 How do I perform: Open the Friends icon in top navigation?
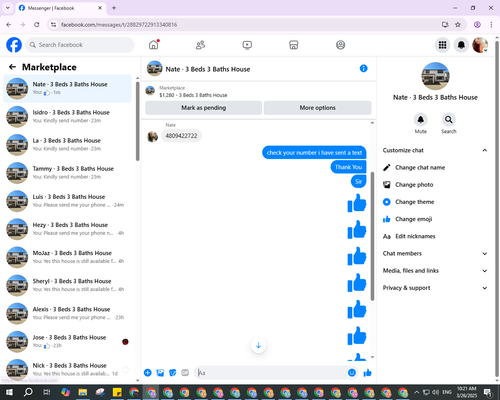(x=200, y=45)
